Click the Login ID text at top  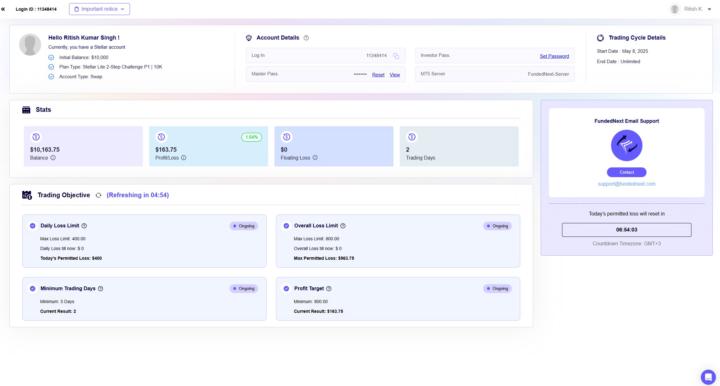pyautogui.click(x=36, y=9)
